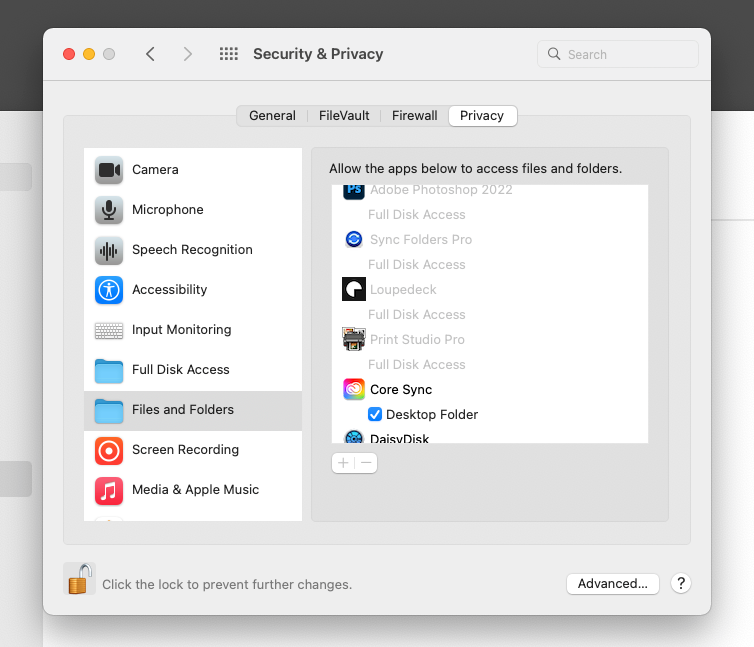The width and height of the screenshot is (754, 647).
Task: Go back with the left chevron
Action: (150, 54)
